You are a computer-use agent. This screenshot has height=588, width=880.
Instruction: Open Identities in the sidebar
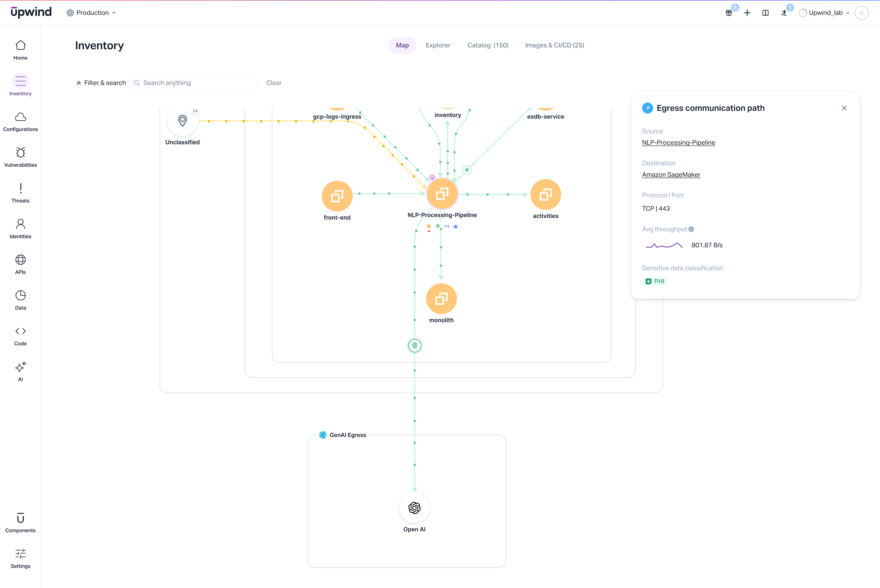coord(20,228)
